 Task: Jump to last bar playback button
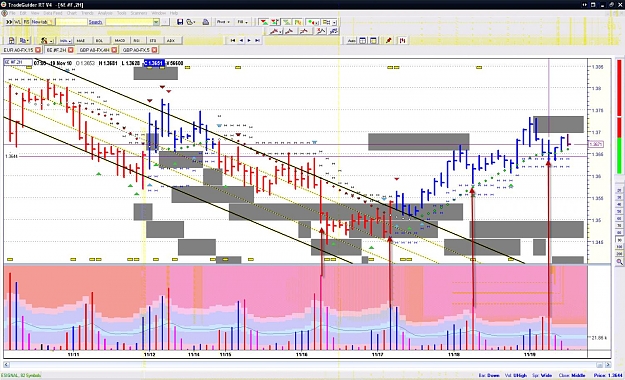(x=257, y=40)
